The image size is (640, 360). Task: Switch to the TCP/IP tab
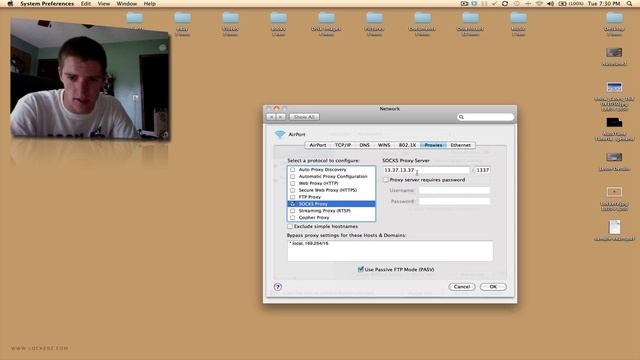(343, 145)
